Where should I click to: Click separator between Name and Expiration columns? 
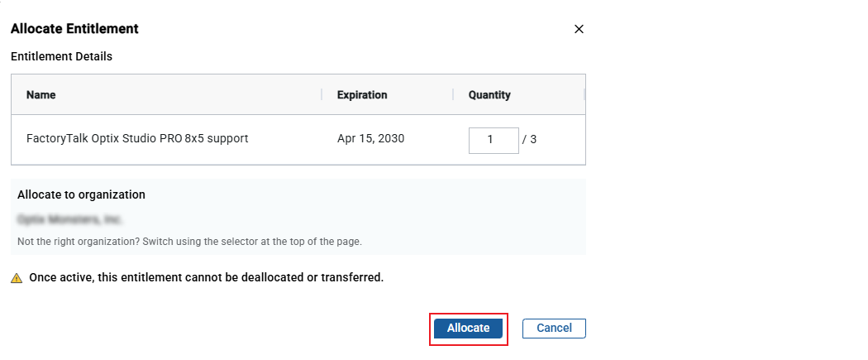(322, 95)
